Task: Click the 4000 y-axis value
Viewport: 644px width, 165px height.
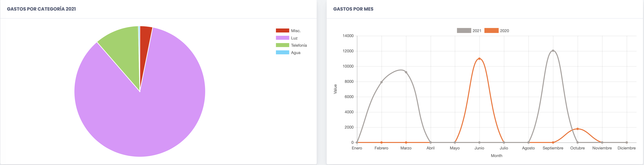Action: pyautogui.click(x=349, y=112)
